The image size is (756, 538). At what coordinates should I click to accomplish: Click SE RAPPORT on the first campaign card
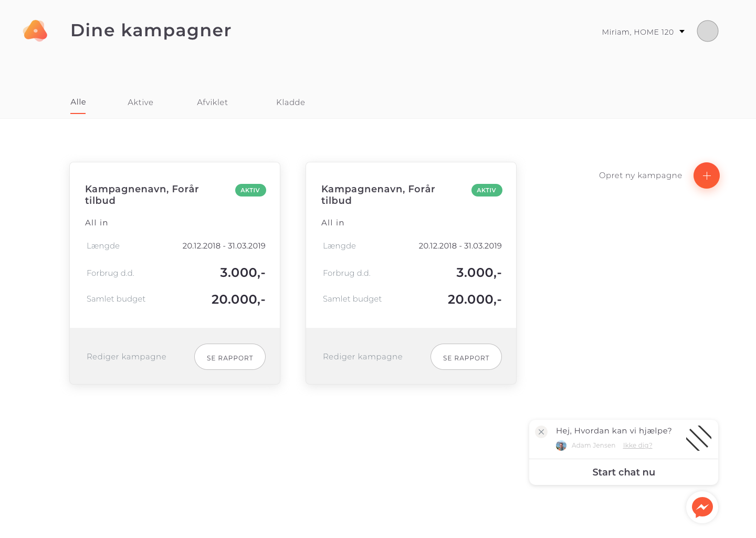(230, 357)
